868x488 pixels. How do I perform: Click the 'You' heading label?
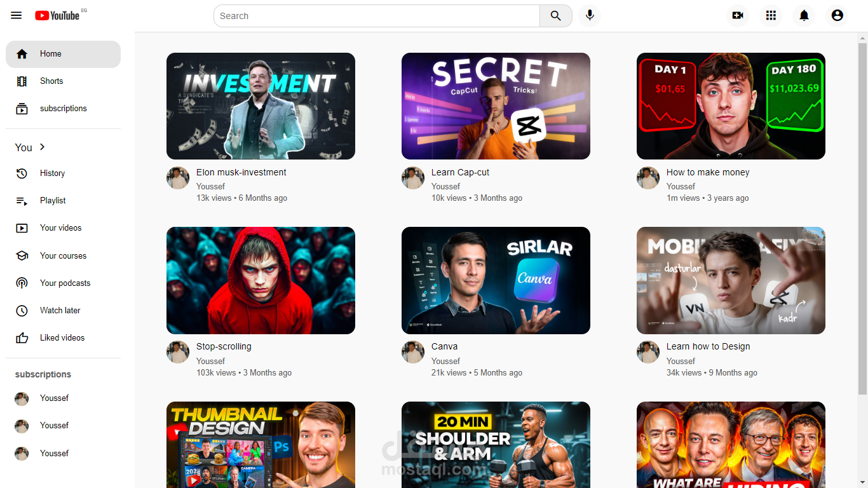[x=24, y=147]
